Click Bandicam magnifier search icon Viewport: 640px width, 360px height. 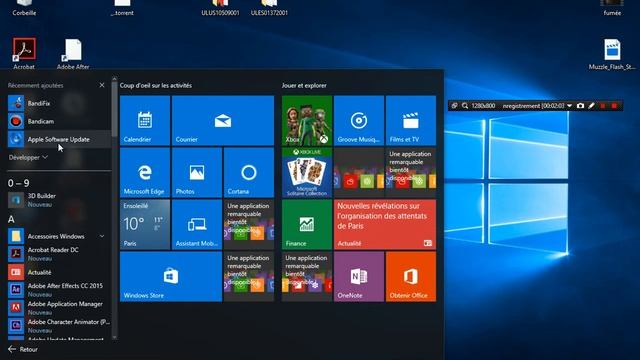[464, 106]
